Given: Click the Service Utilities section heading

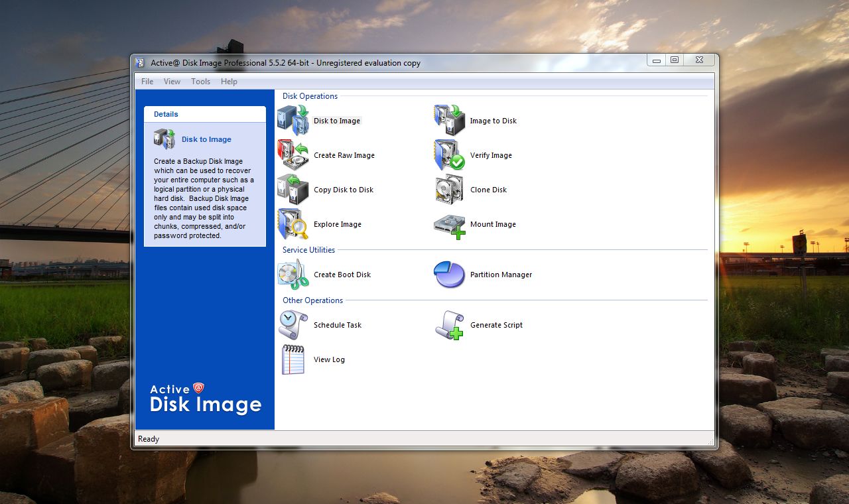Looking at the screenshot, I should tap(308, 250).
